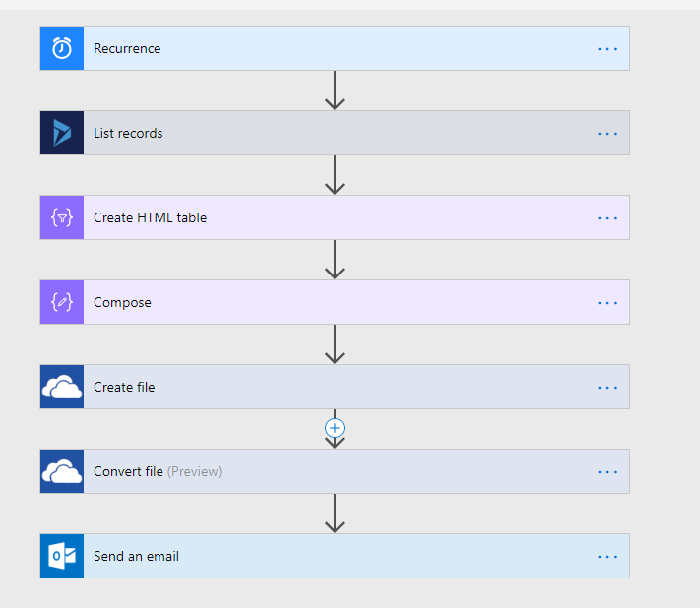The image size is (700, 608).
Task: Click the Outlook Send an email icon
Action: point(62,556)
